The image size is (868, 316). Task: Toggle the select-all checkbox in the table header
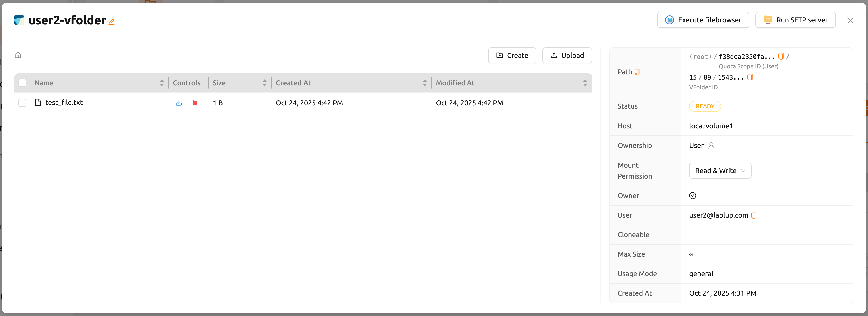tap(22, 83)
